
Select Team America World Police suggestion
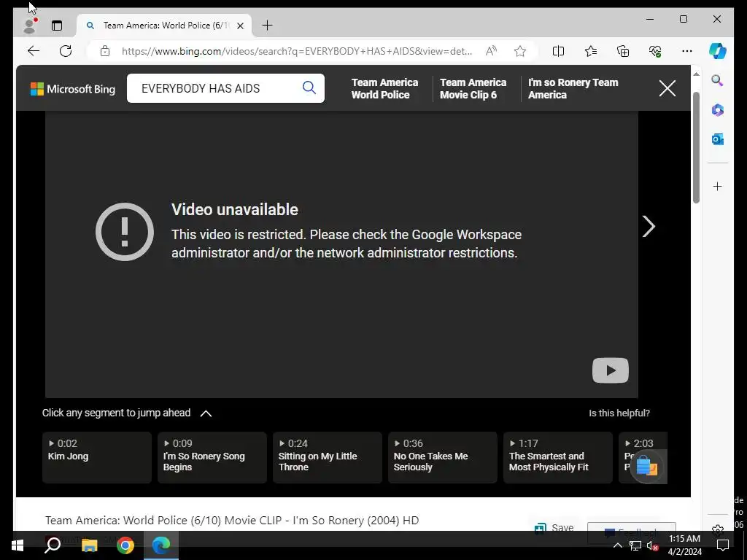(384, 88)
